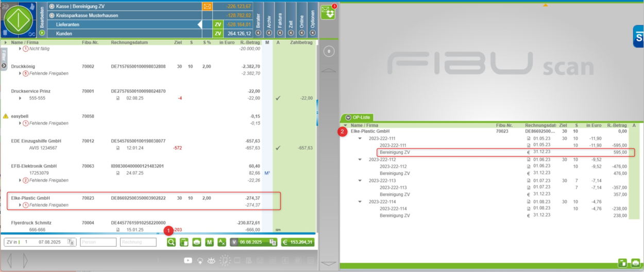Expand Fehlende Freigaben under Druckkönig
The image size is (644, 272).
pos(21,73)
